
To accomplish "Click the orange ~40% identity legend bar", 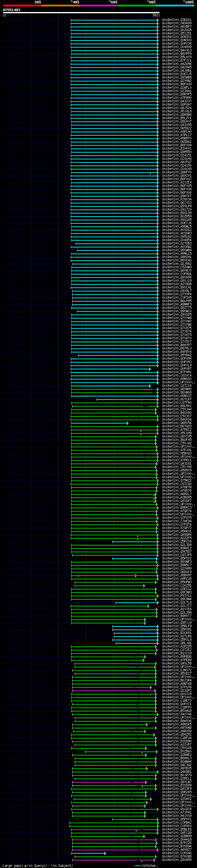I will tap(60, 6).
